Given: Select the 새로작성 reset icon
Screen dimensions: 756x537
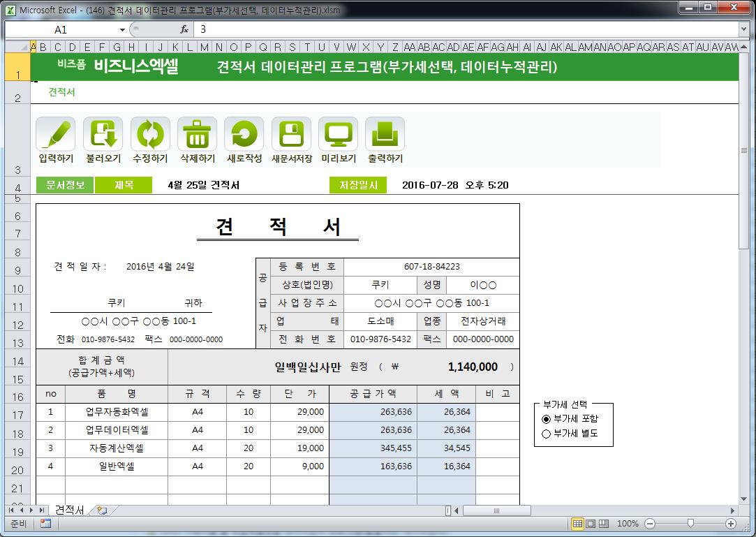Looking at the screenshot, I should point(244,134).
